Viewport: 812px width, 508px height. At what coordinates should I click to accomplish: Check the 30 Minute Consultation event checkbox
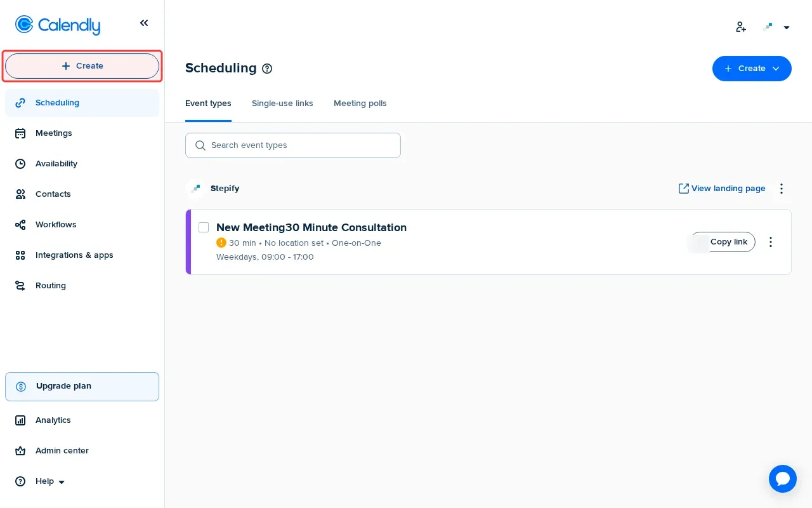click(x=204, y=227)
